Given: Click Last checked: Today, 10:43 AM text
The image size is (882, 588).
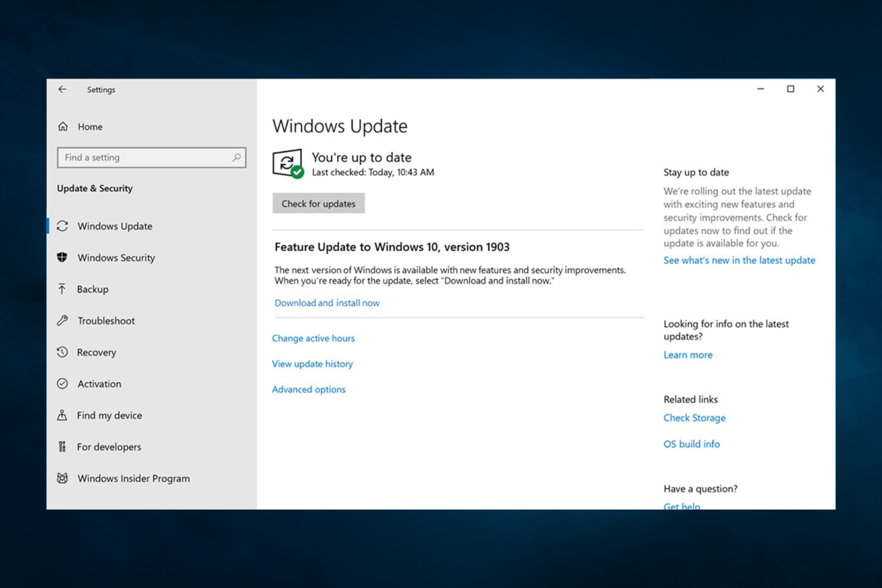Looking at the screenshot, I should point(373,172).
